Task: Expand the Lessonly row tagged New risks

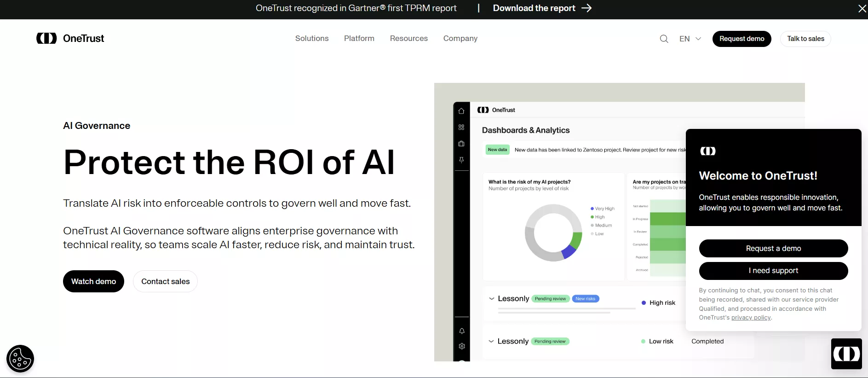Action: click(491, 299)
